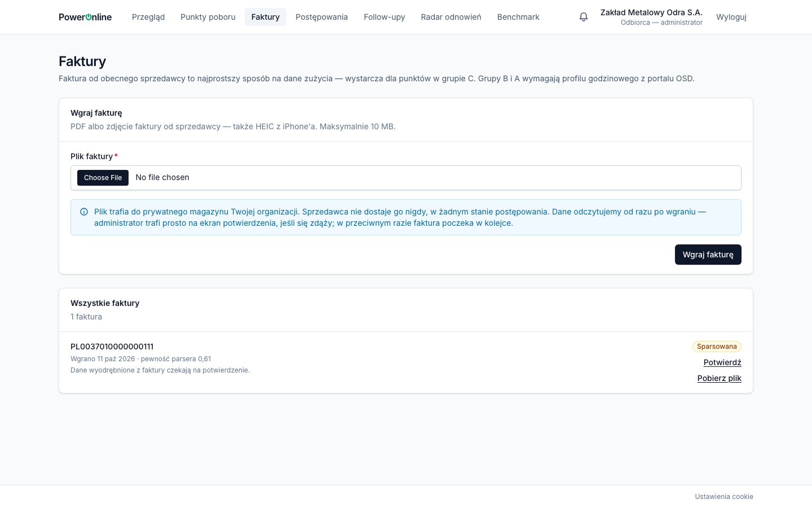Viewport: 812px width, 508px height.
Task: Click the 'Faktury' page heading
Action: (82, 62)
